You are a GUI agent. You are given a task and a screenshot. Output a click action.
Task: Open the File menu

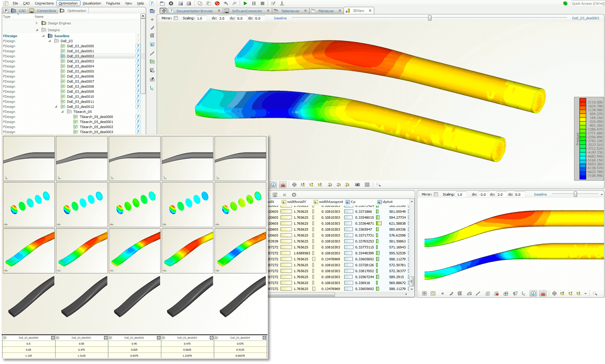pyautogui.click(x=15, y=3)
